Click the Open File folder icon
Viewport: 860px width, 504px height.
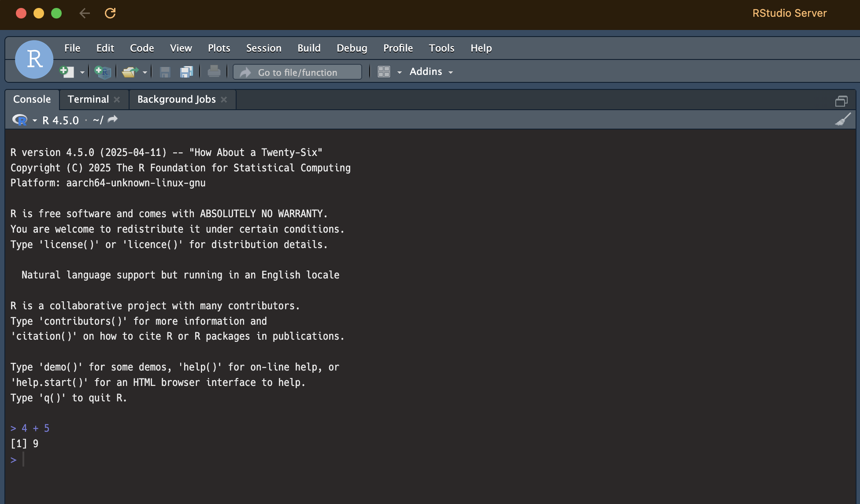click(x=130, y=72)
